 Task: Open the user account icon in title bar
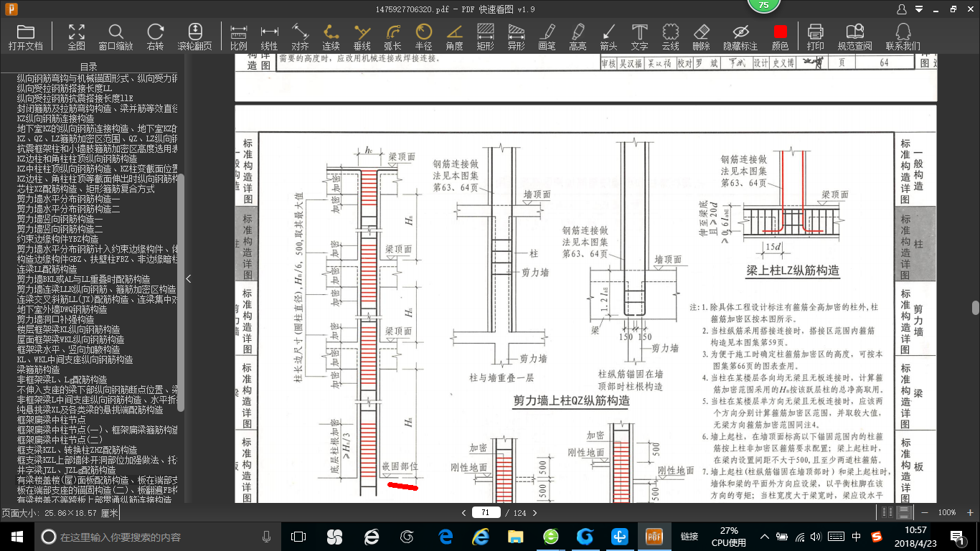[x=902, y=9]
